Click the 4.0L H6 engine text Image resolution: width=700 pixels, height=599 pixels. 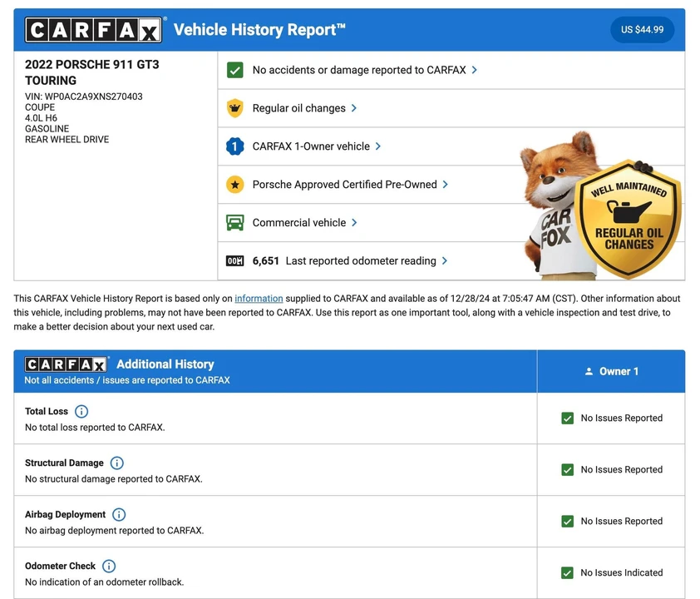41,118
